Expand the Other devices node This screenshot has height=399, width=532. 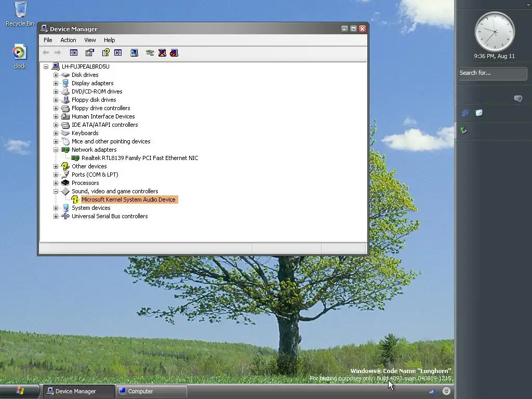[x=56, y=166]
